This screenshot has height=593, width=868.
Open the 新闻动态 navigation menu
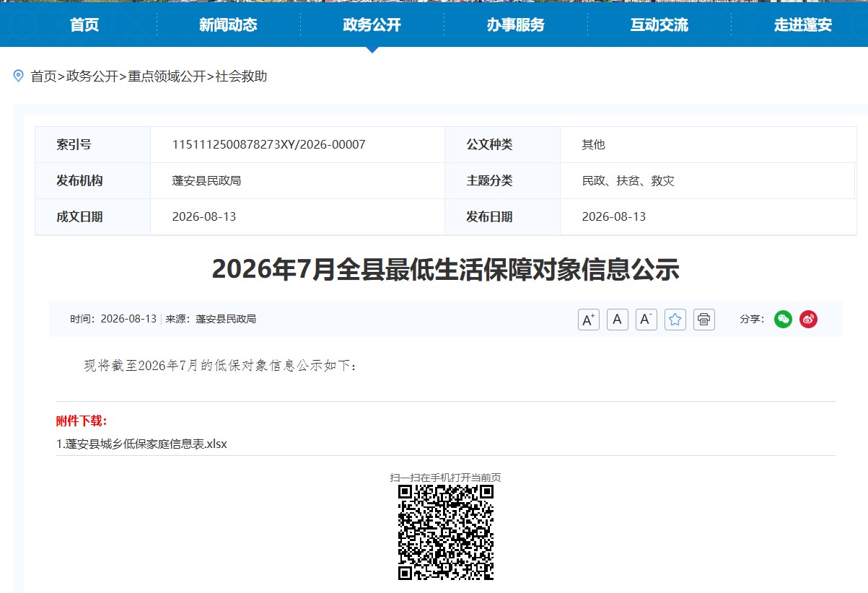pos(228,25)
